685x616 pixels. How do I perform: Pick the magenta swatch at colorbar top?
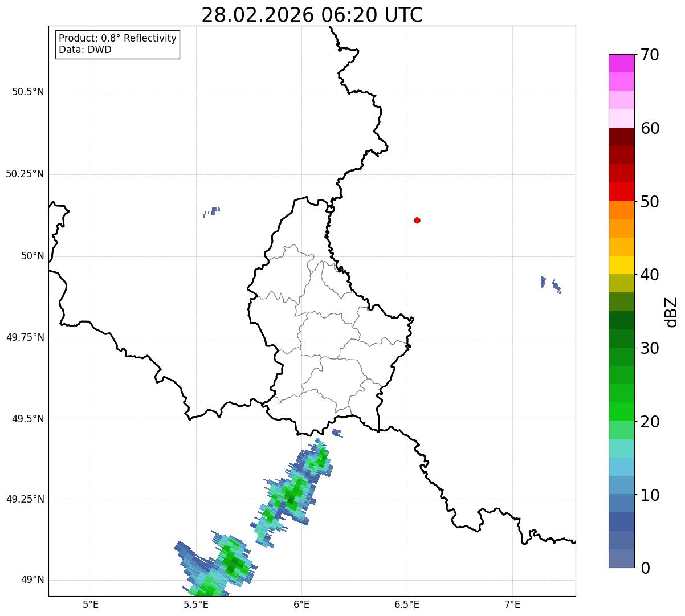pyautogui.click(x=621, y=63)
